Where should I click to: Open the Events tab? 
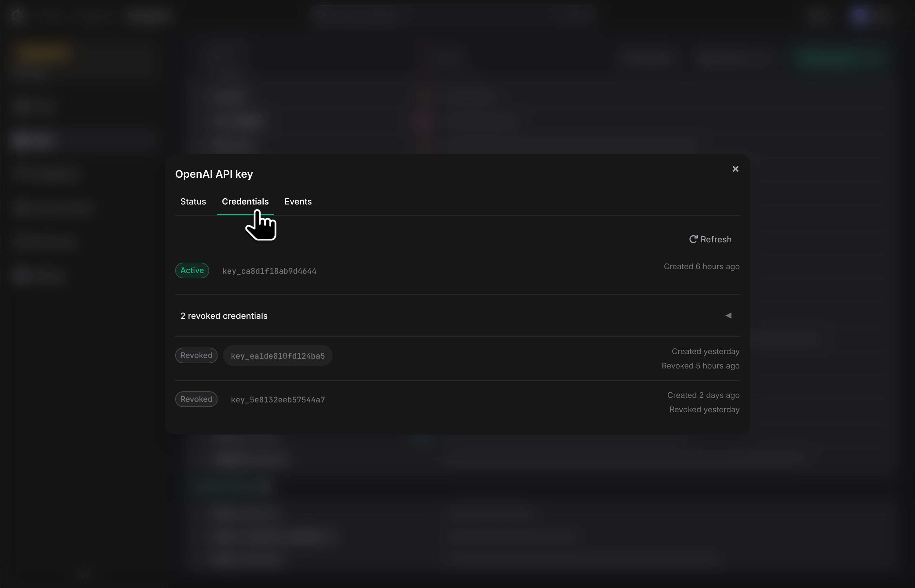298,202
